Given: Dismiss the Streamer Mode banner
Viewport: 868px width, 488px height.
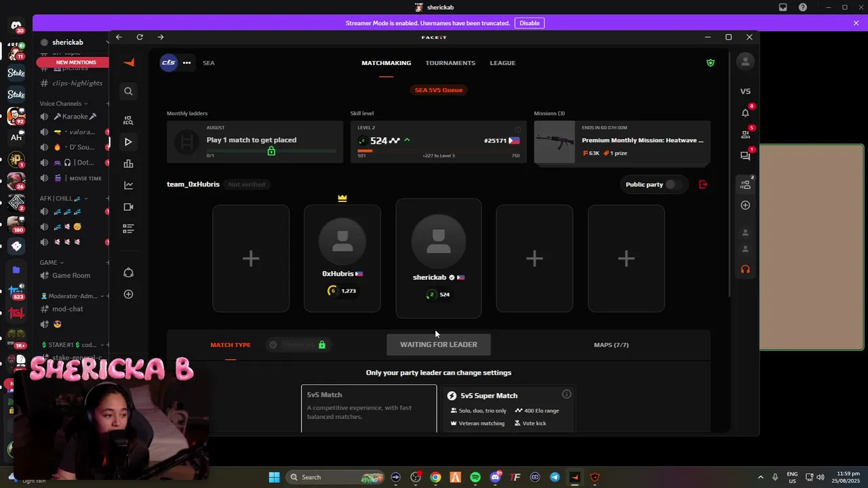Looking at the screenshot, I should point(856,23).
